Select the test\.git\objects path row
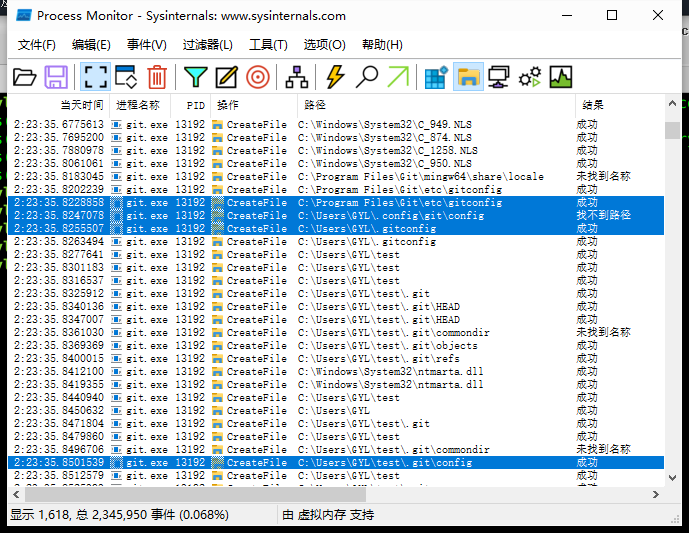 336,345
